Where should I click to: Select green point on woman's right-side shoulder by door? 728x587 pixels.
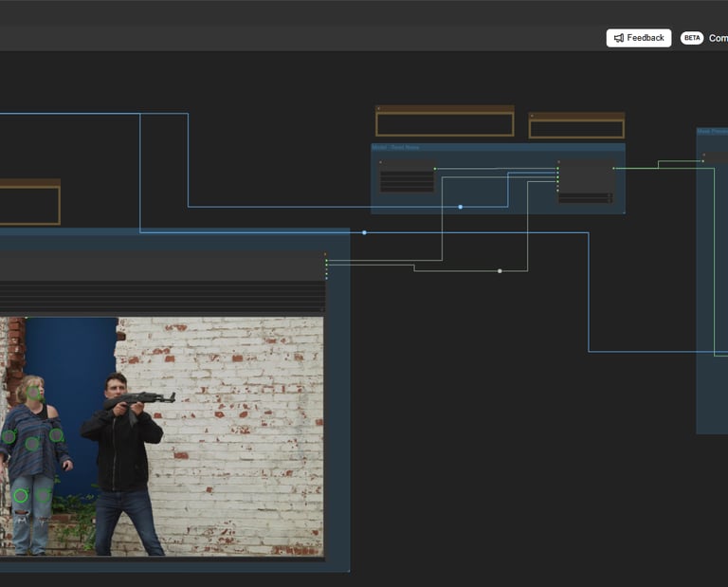click(56, 435)
